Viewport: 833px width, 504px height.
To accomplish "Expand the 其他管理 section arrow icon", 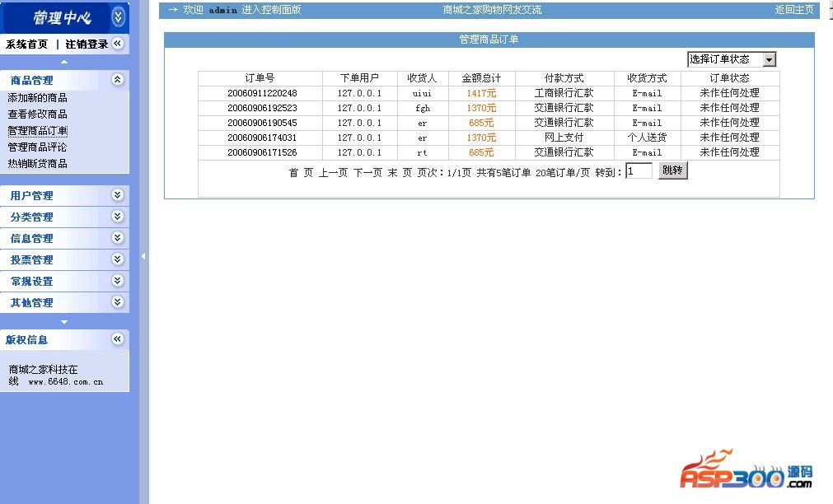I will [x=117, y=302].
